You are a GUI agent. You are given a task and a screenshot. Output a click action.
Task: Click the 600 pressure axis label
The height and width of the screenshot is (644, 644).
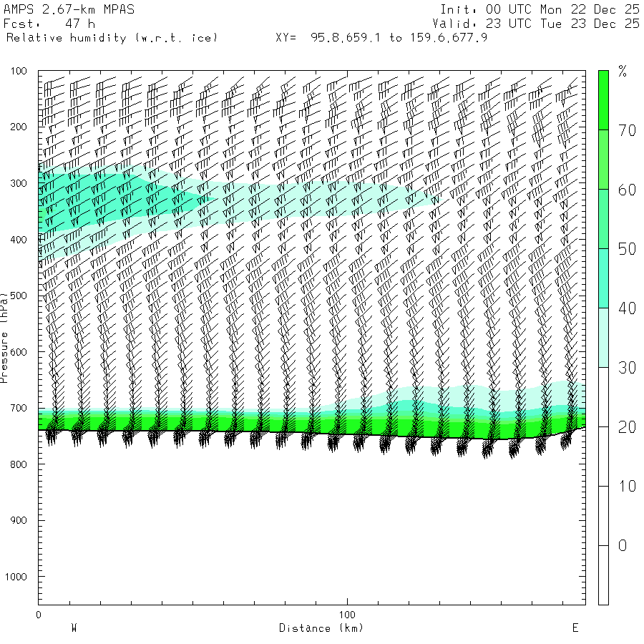click(x=19, y=352)
